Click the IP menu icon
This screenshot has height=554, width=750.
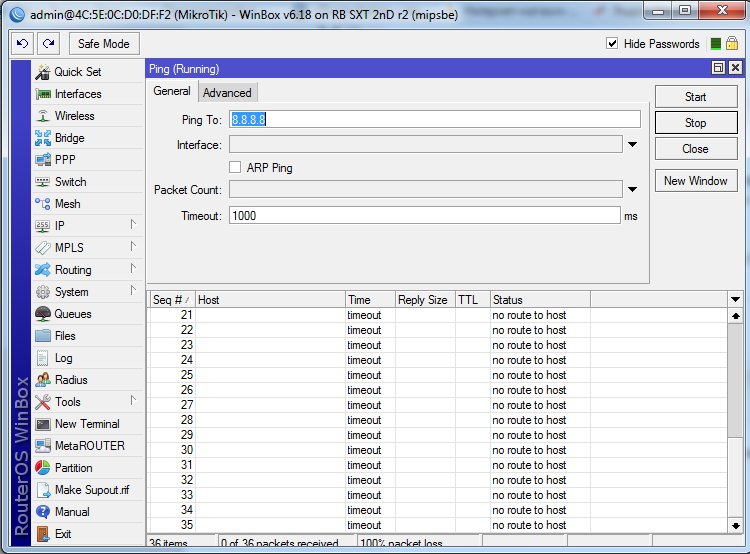click(43, 226)
